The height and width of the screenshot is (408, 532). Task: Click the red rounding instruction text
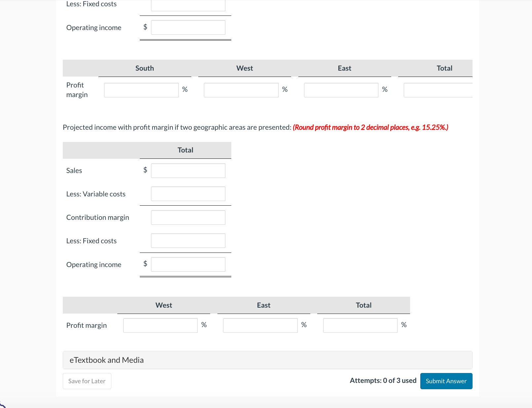tap(370, 127)
